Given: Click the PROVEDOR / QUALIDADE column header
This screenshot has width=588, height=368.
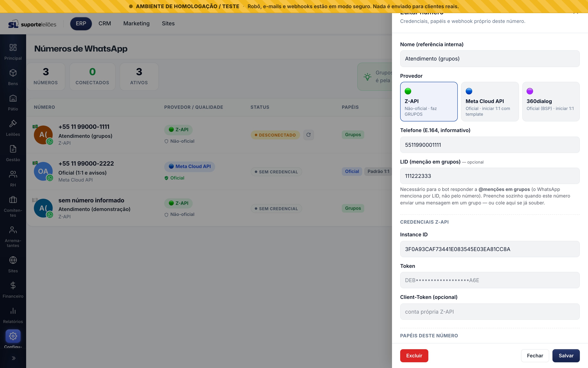Looking at the screenshot, I should (194, 107).
